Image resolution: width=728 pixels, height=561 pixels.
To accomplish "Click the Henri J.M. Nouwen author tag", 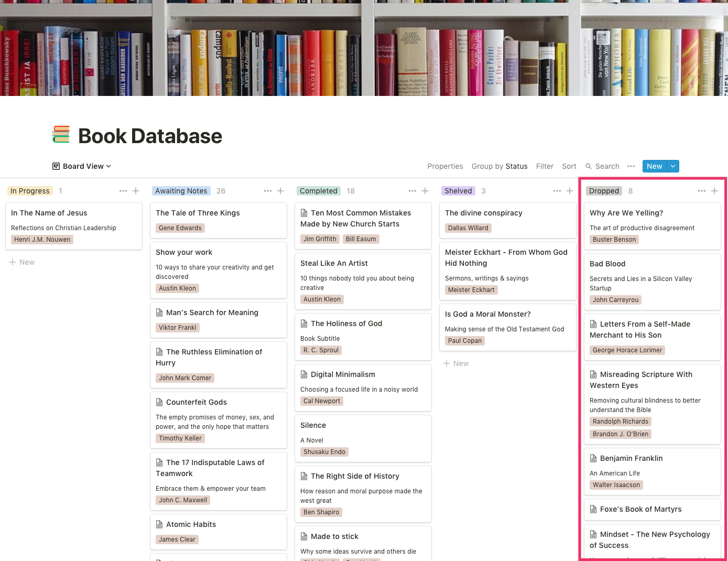I will coord(42,240).
